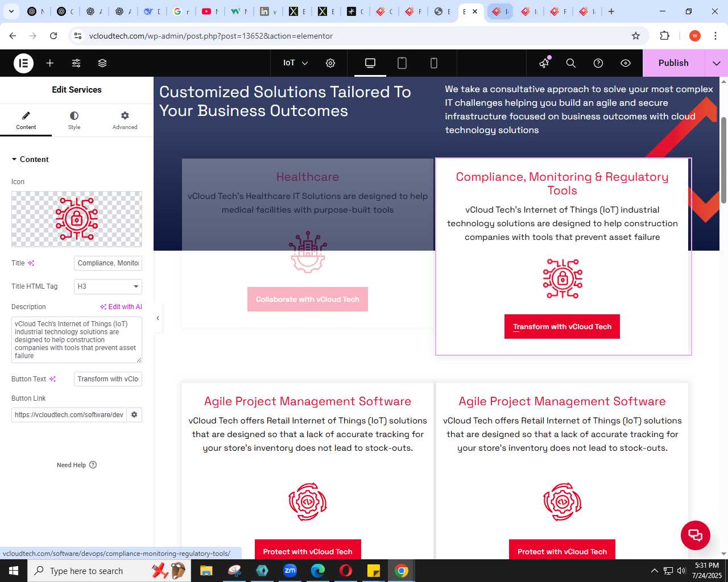Open Button Link options gear
Viewport: 728px width, 582px height.
(x=134, y=415)
